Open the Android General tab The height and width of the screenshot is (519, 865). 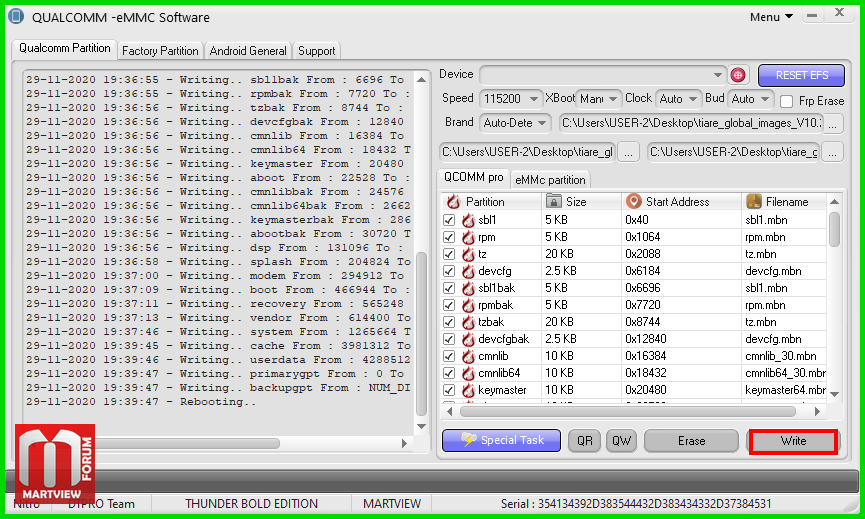click(x=248, y=51)
